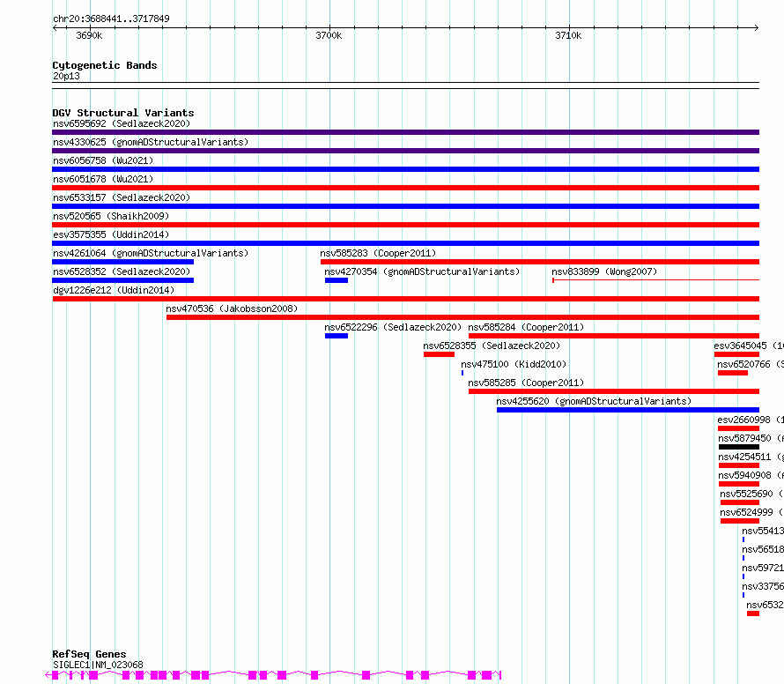Click nsv475100 (Kidd2010) label
This screenshot has height=684, width=784.
[x=514, y=364]
